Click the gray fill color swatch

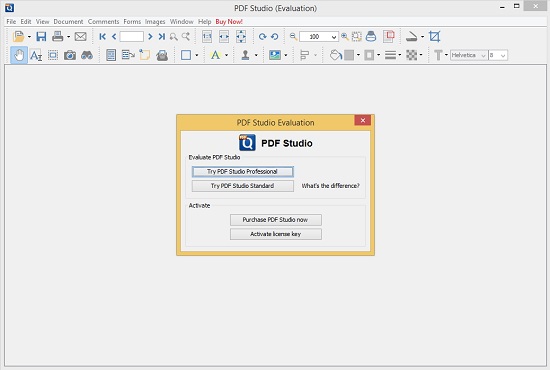pos(349,55)
